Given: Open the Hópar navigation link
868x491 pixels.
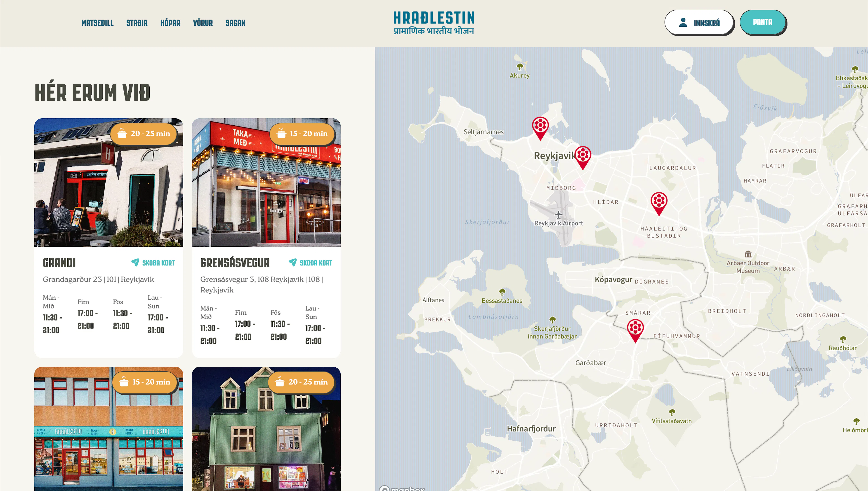Looking at the screenshot, I should pos(170,23).
